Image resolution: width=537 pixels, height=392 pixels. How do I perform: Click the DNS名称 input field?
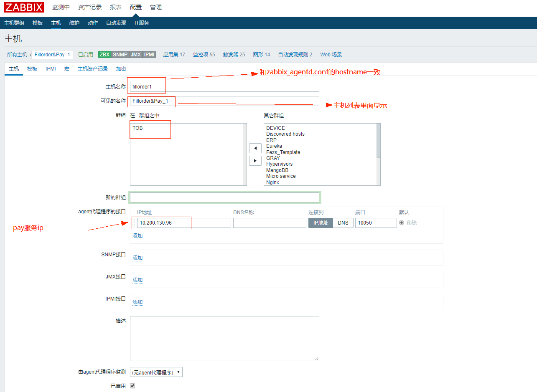270,223
